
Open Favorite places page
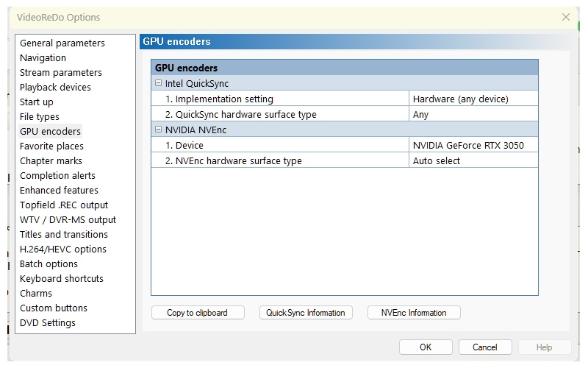(x=51, y=146)
